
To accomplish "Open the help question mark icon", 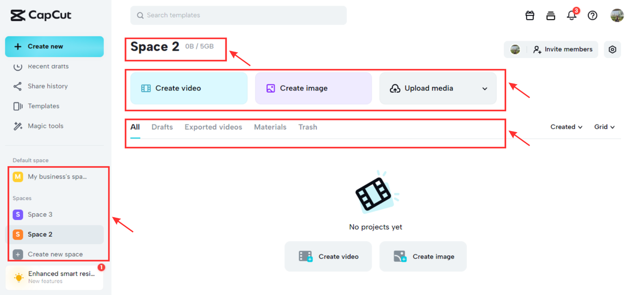I will [592, 15].
